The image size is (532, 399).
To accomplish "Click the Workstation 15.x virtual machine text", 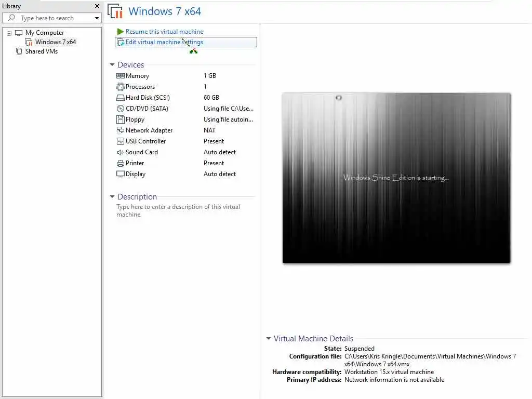I will tap(389, 372).
